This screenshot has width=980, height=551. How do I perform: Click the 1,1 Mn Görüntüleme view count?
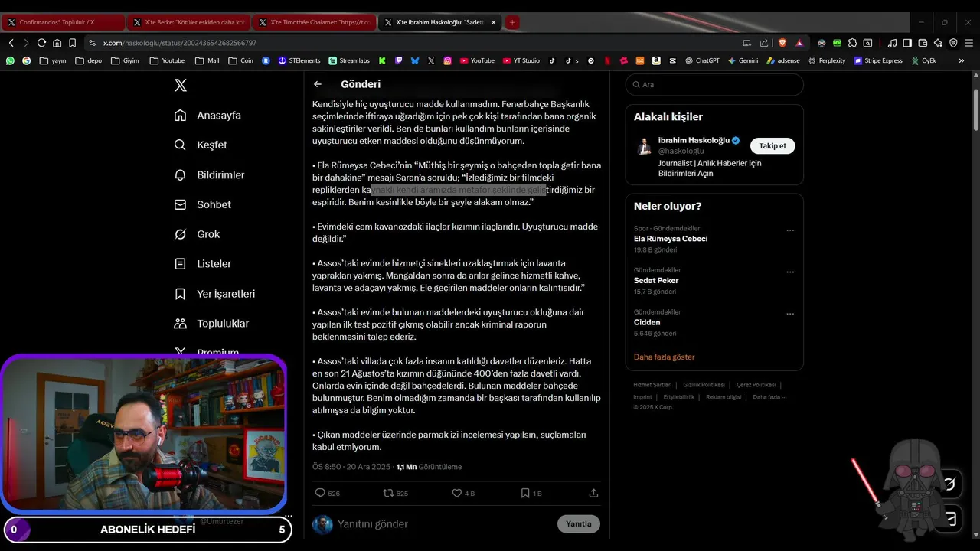tap(429, 467)
